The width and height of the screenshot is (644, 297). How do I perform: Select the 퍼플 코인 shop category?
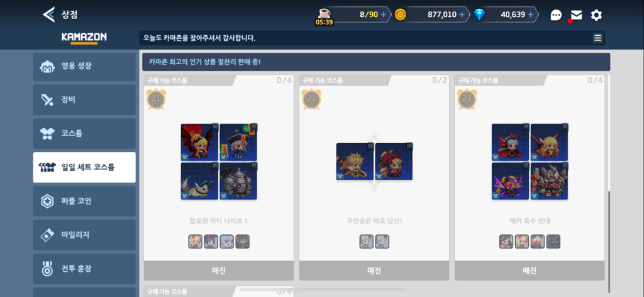84,201
